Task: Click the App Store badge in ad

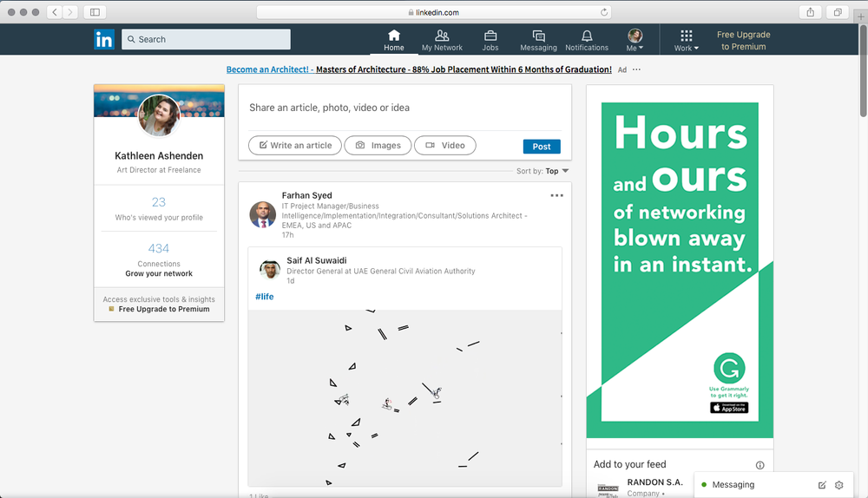Action: click(x=729, y=408)
